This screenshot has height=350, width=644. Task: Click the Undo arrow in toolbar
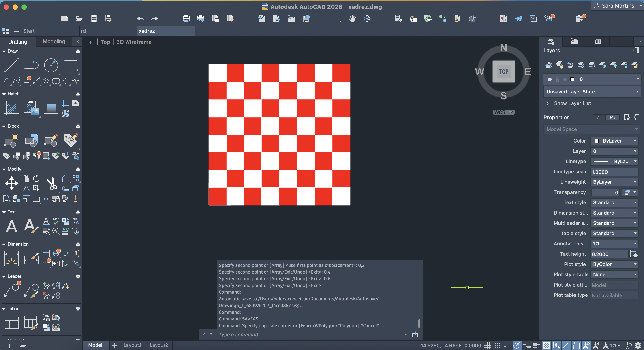pyautogui.click(x=140, y=19)
